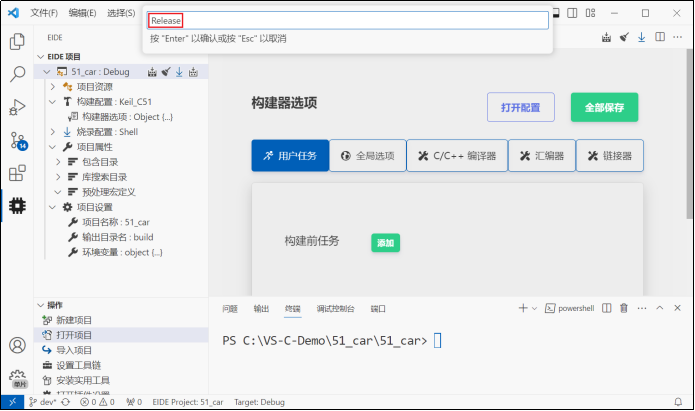Screen dimensions: 695x411
Task: Open the 选择(S) menu
Action: click(121, 13)
